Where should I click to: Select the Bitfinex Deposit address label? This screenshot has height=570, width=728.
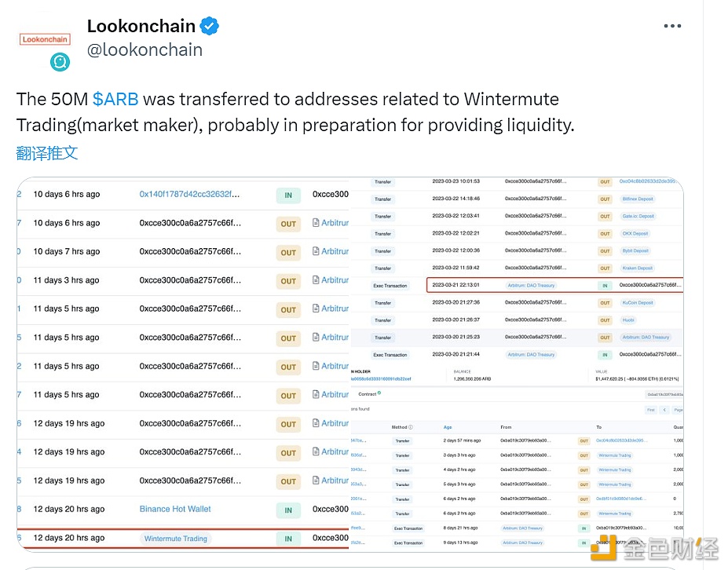(x=636, y=199)
